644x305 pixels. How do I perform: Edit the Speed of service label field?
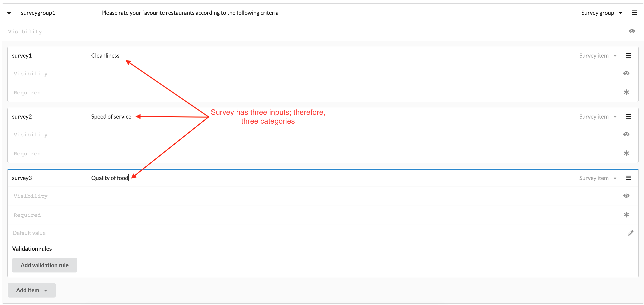pos(111,117)
